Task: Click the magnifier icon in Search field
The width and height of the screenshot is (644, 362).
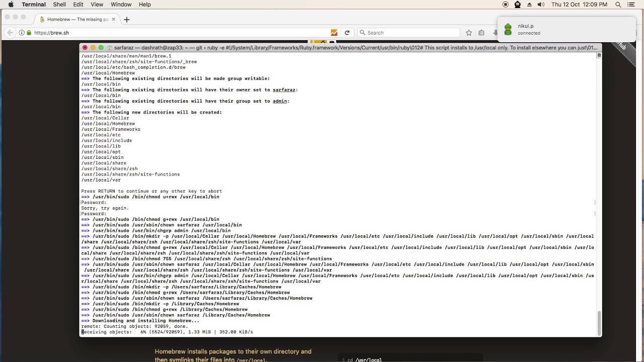Action: pos(362,33)
